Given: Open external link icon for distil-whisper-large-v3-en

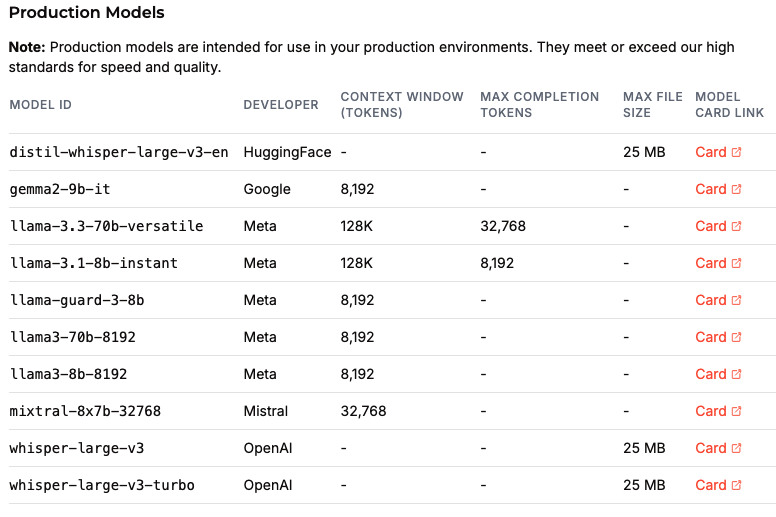Looking at the screenshot, I should coord(736,152).
